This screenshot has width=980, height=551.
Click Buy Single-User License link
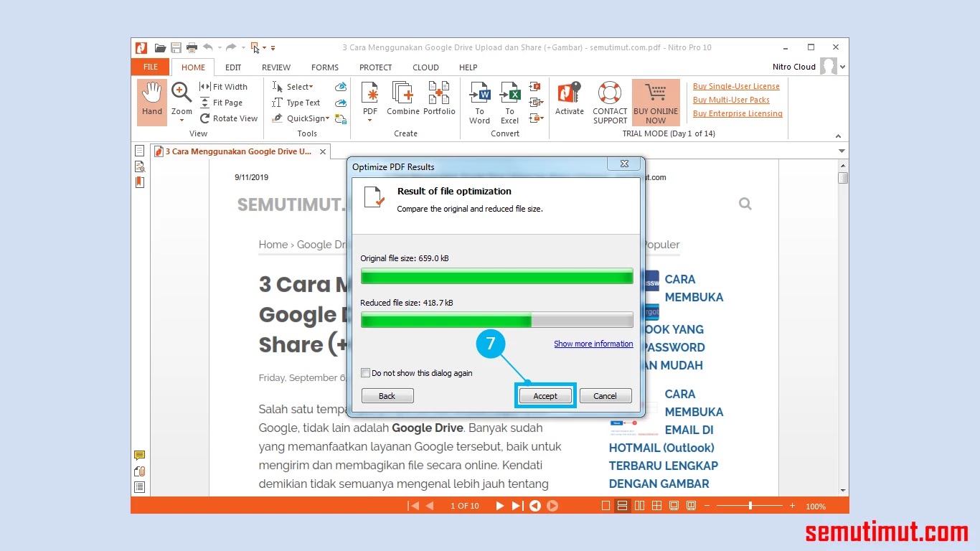point(736,86)
